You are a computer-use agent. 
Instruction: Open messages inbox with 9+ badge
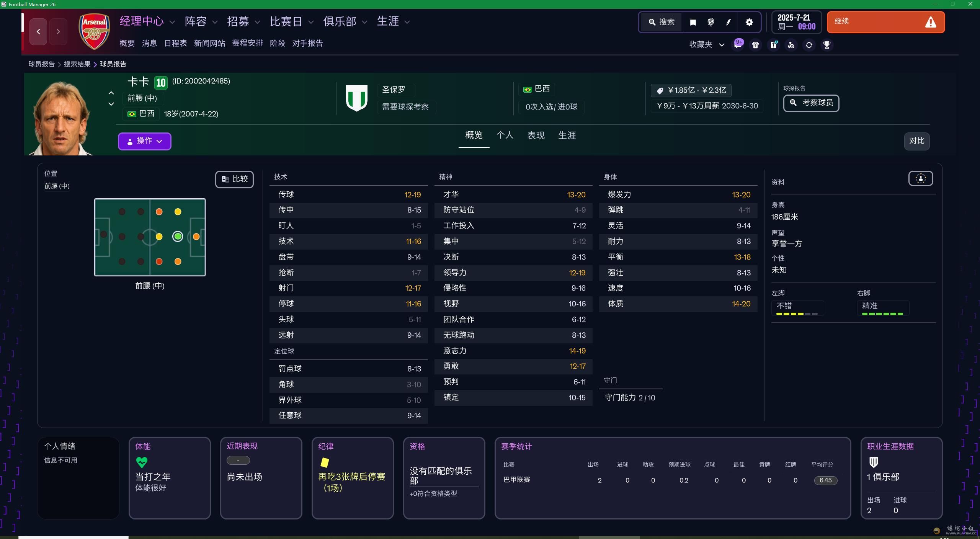[738, 44]
